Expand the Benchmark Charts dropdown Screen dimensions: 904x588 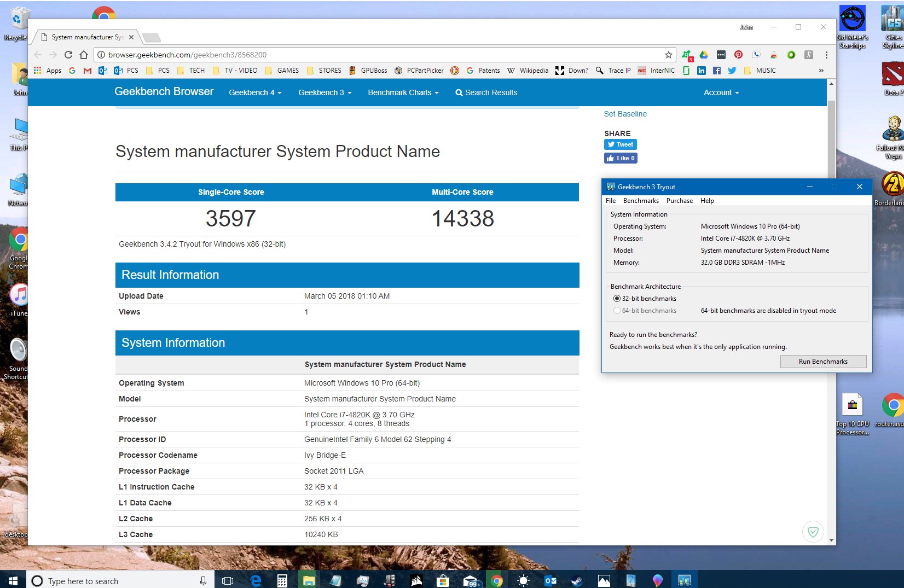click(403, 92)
